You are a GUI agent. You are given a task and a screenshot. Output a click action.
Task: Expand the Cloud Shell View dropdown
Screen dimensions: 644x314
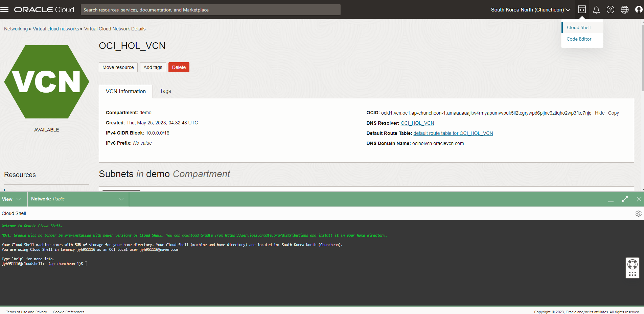pyautogui.click(x=11, y=199)
